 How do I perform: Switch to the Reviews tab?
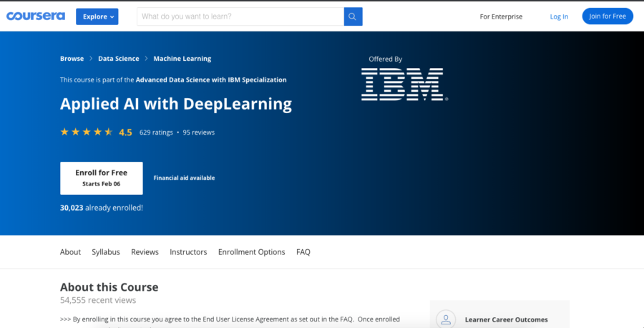tap(145, 252)
